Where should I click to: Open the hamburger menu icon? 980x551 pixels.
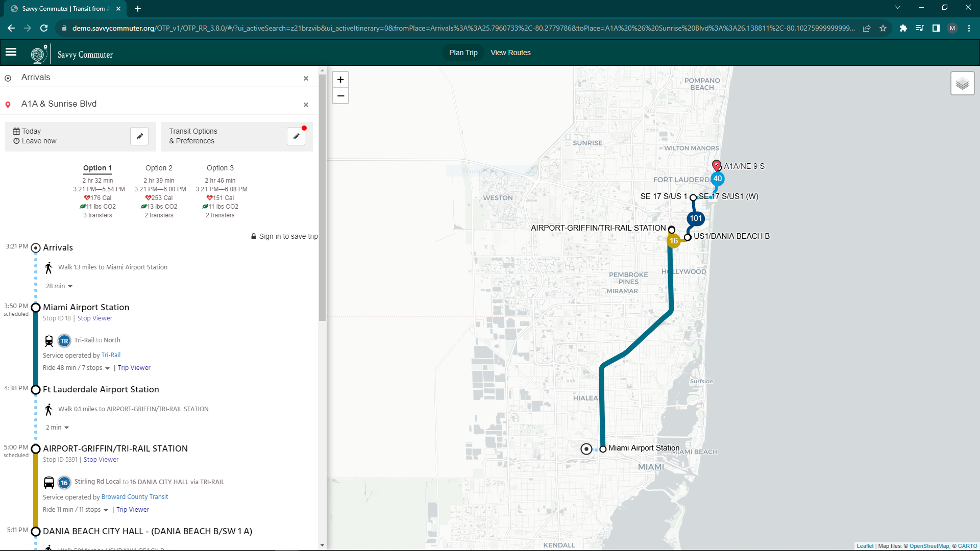pos(11,52)
